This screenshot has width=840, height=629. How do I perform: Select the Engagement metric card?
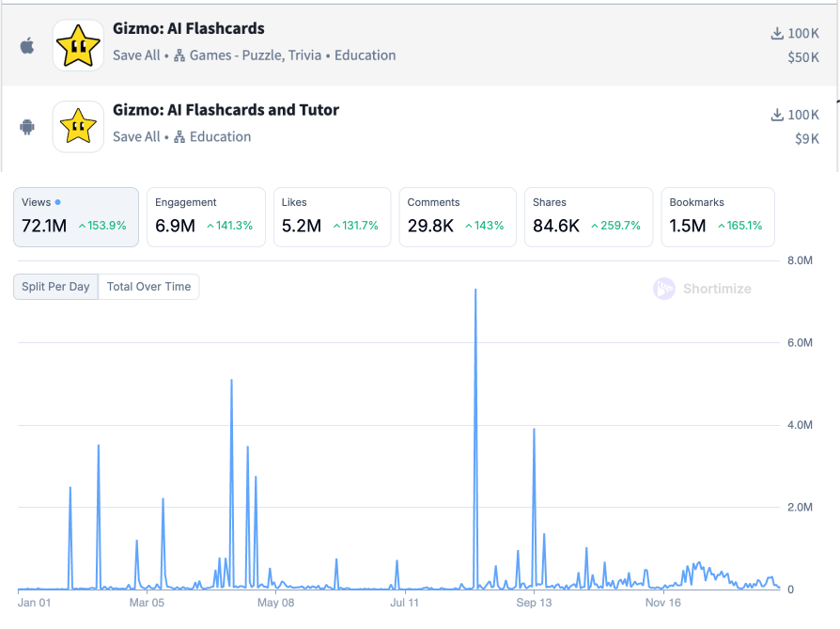[x=206, y=217]
